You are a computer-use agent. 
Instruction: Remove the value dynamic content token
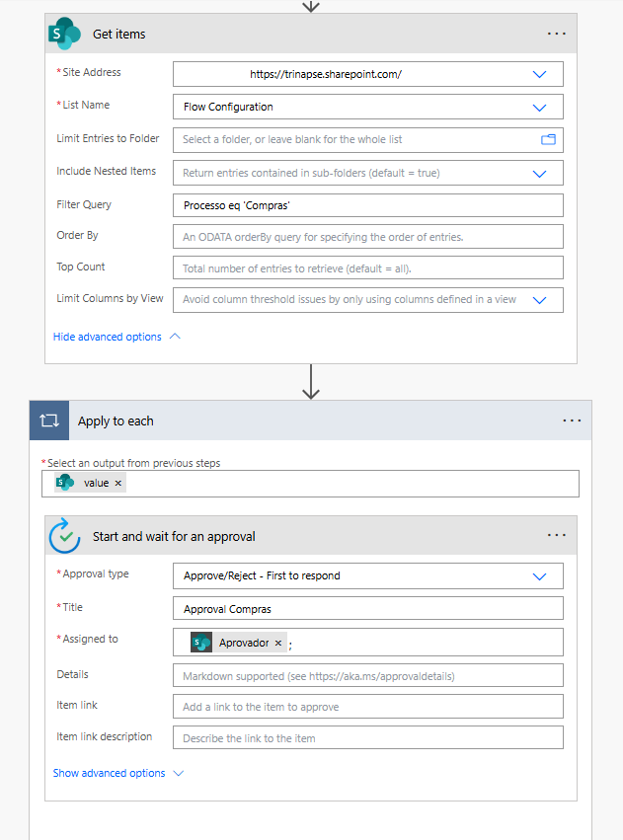(117, 483)
